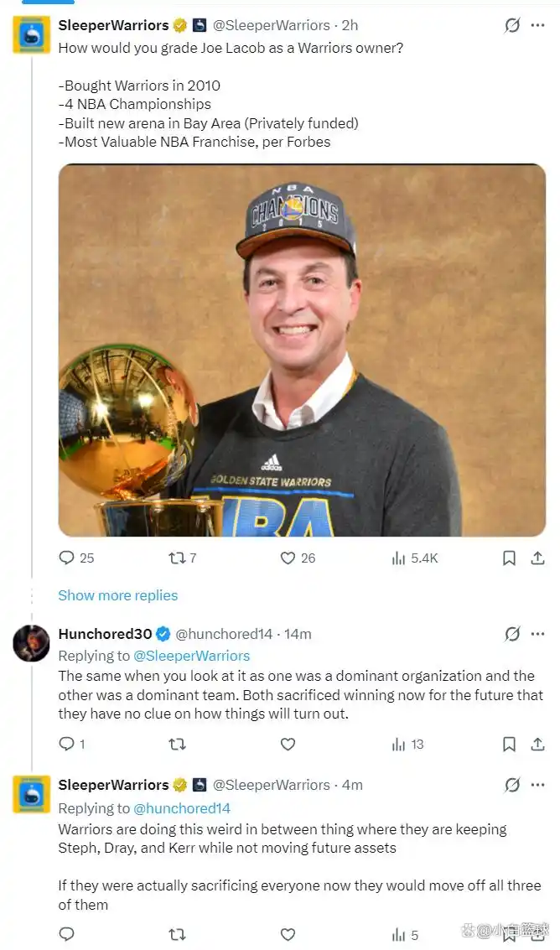Image resolution: width=560 pixels, height=950 pixels.
Task: Like the post showing 26 likes
Action: coord(288,558)
